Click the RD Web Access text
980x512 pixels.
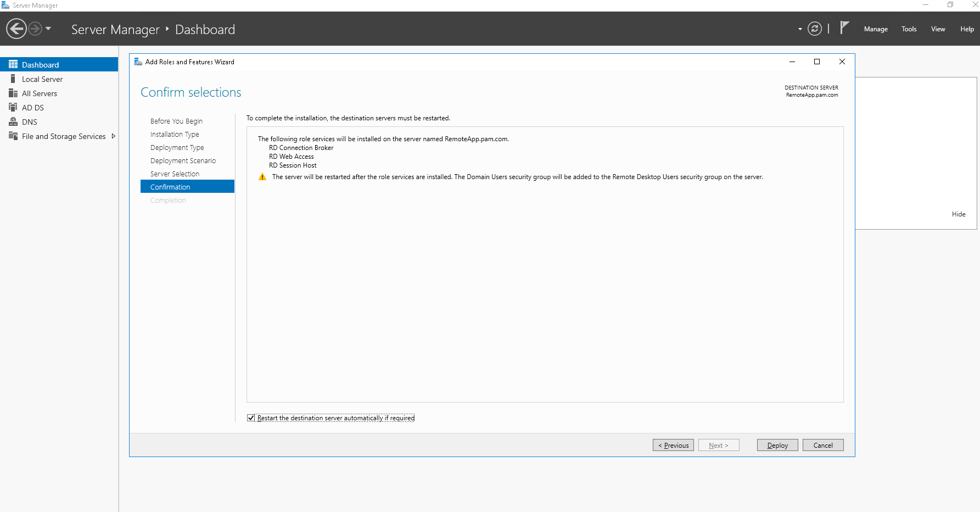[292, 157]
